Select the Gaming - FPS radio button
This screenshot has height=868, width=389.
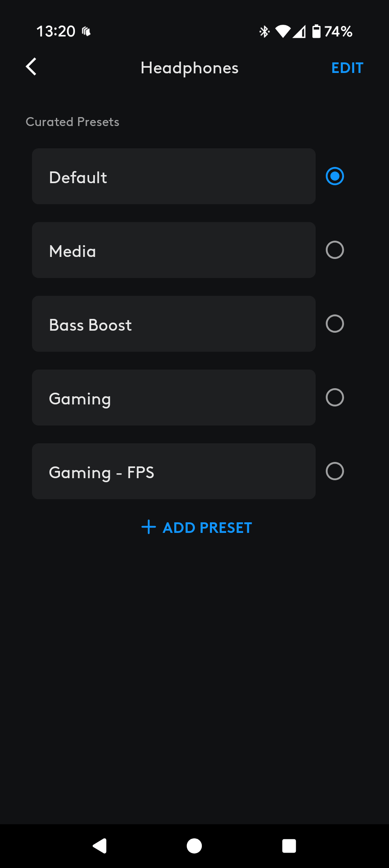[335, 471]
